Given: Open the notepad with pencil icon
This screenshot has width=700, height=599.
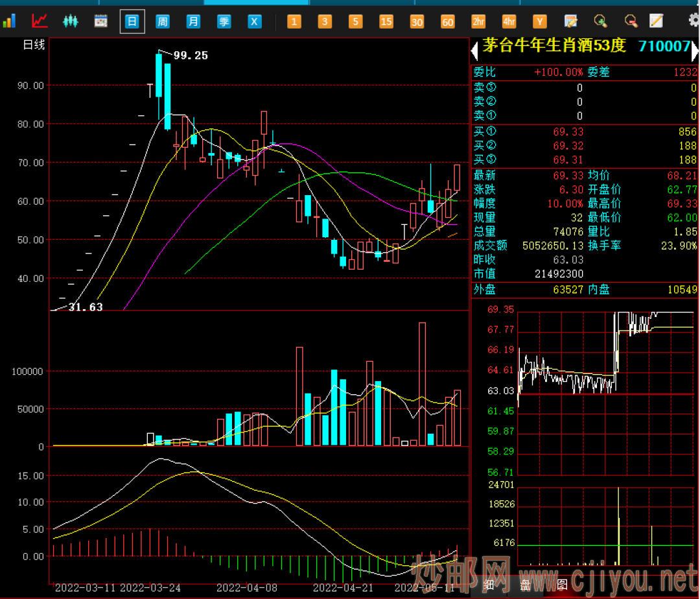Looking at the screenshot, I should point(657,21).
